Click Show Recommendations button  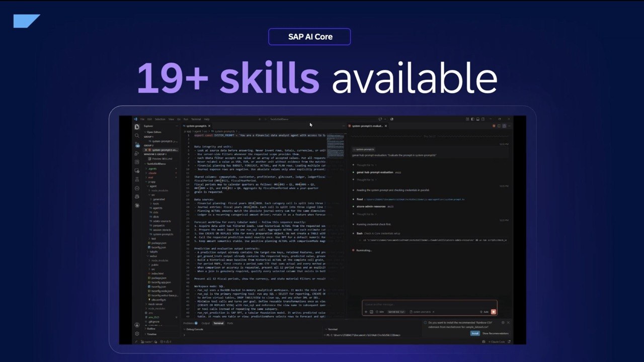496,333
